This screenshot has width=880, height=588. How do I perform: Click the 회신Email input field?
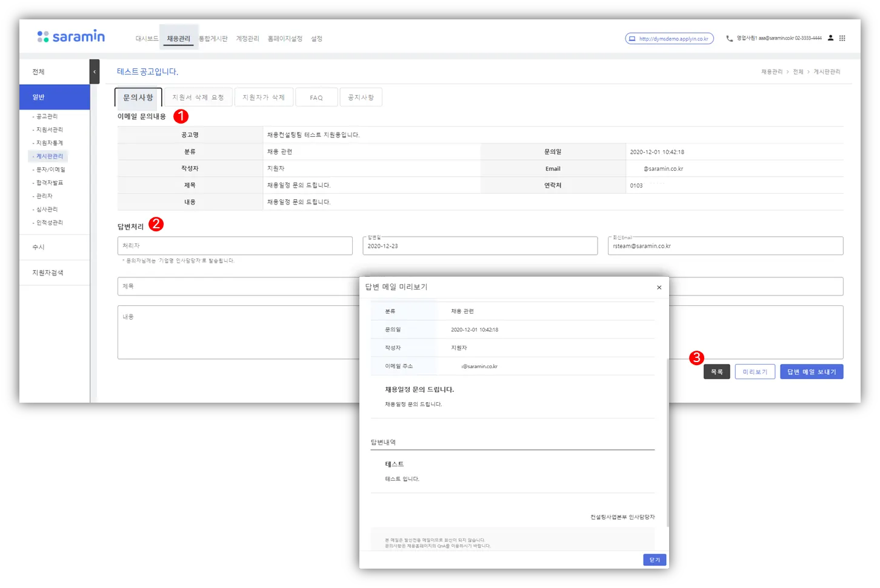pyautogui.click(x=725, y=246)
